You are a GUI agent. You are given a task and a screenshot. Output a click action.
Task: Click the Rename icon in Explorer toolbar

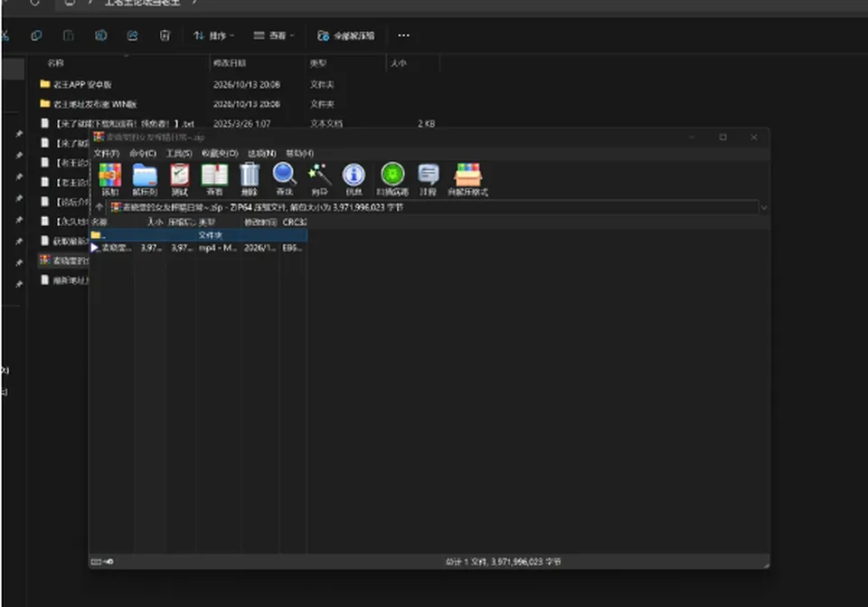[100, 35]
